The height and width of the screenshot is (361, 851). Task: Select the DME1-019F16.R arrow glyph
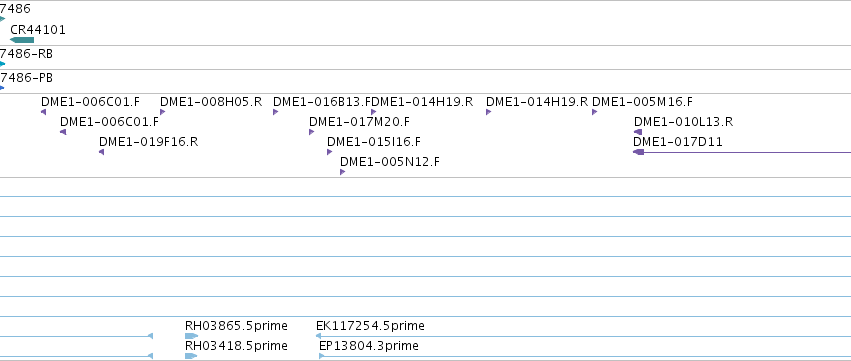[x=101, y=152]
